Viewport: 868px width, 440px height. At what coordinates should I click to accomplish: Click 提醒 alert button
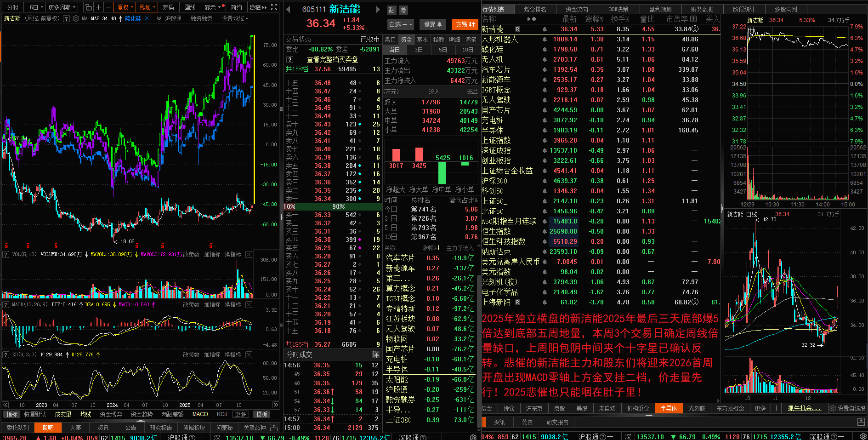432,24
